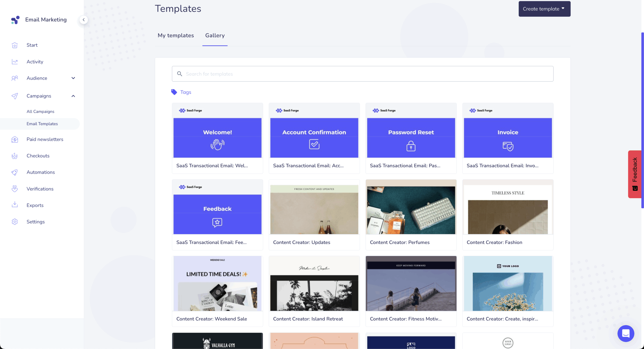Open the Account Confirmation template thumbnail
Image resolution: width=644 pixels, height=349 pixels.
pyautogui.click(x=314, y=130)
